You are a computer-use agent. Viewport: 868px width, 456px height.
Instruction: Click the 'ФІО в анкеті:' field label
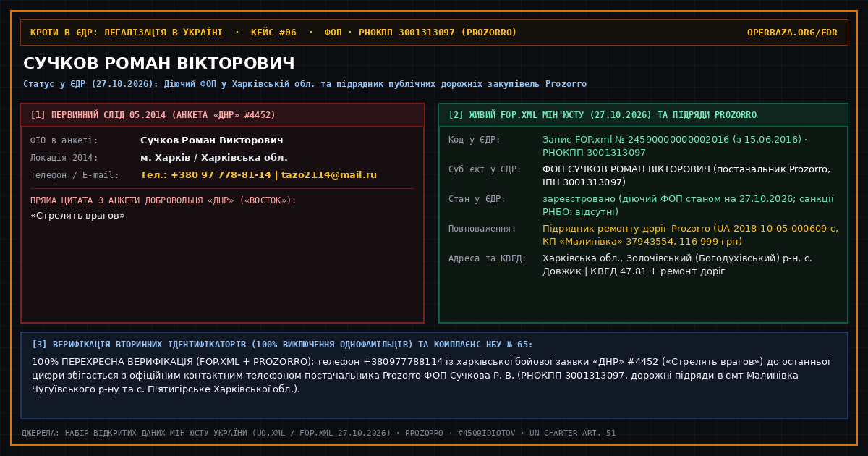[64, 140]
